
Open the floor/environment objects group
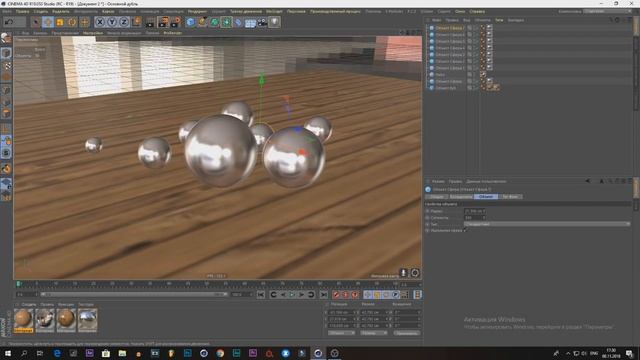tap(250, 22)
